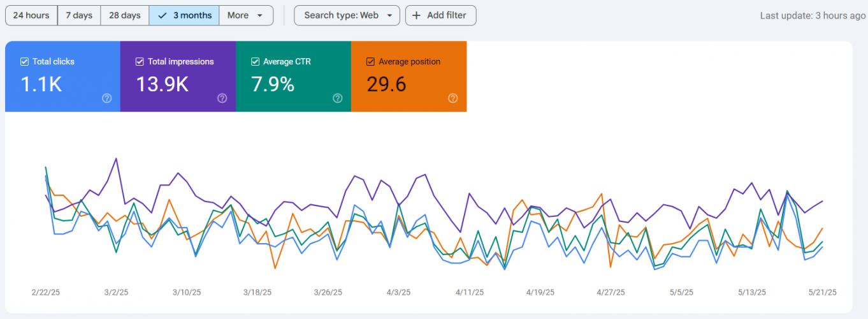868x319 pixels.
Task: Untick the Average position checkbox
Action: point(370,62)
